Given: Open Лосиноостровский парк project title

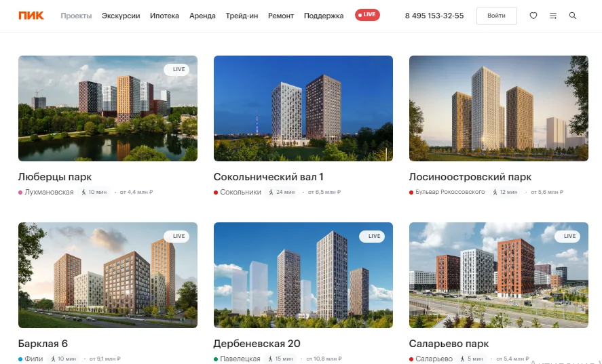Looking at the screenshot, I should coord(470,177).
